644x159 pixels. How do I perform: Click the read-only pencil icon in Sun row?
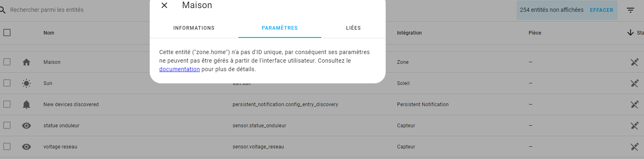coord(634,83)
